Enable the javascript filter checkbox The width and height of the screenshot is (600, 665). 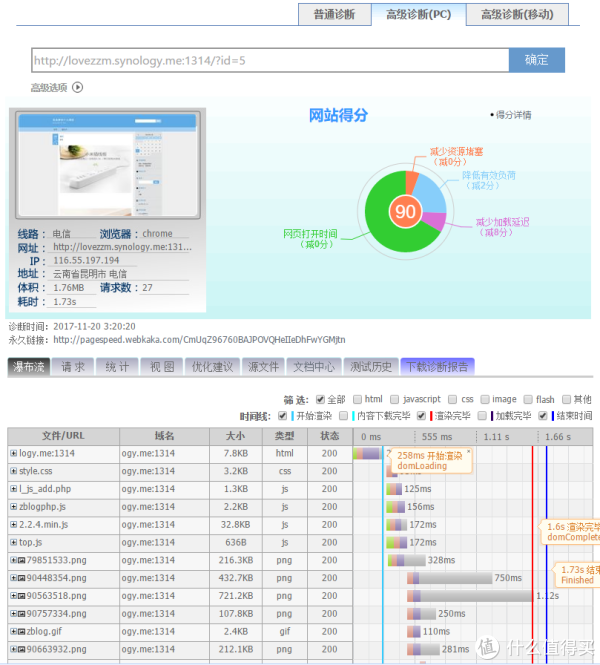tap(394, 399)
